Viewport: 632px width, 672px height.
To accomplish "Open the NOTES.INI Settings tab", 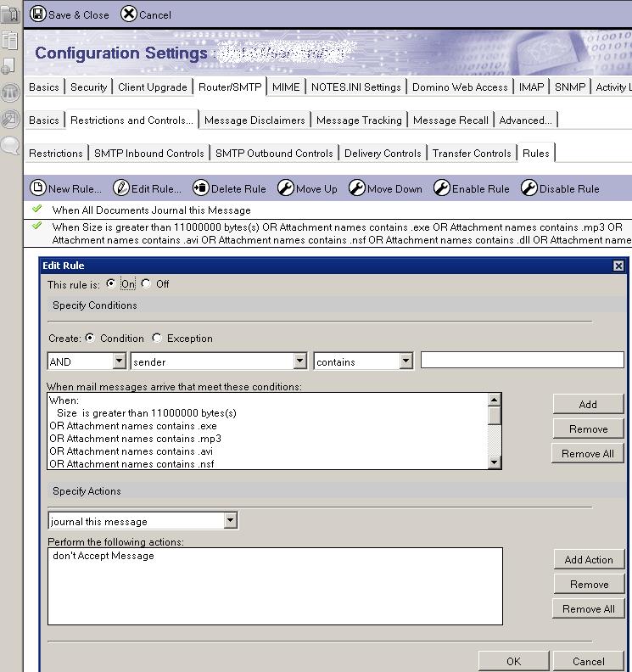I will pyautogui.click(x=356, y=87).
